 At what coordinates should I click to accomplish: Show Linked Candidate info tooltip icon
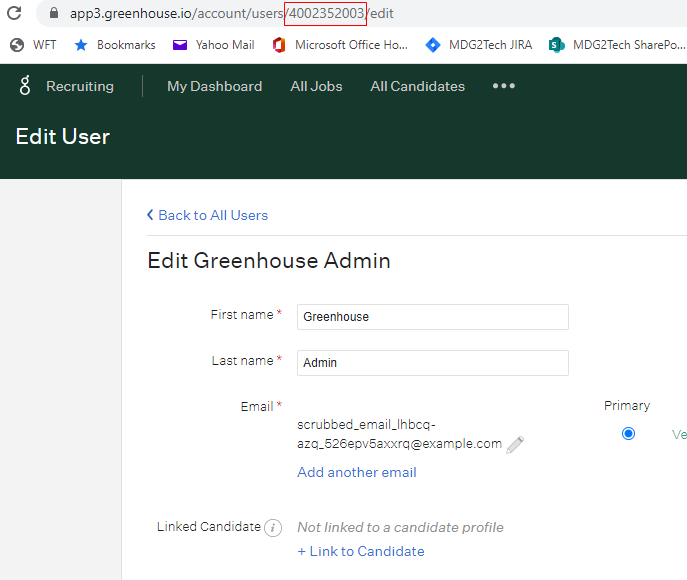tap(273, 527)
